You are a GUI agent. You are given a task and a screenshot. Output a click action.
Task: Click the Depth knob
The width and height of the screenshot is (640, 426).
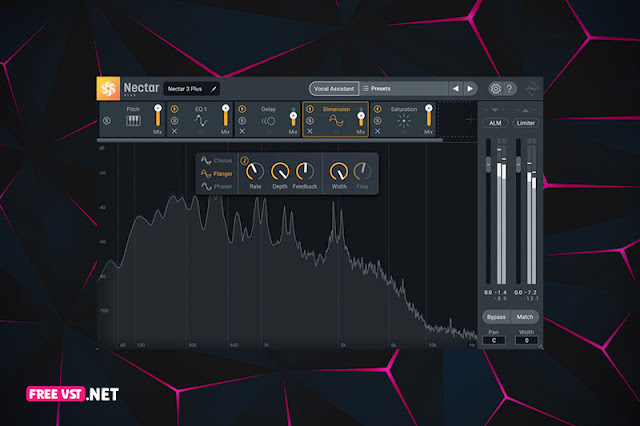tap(280, 171)
